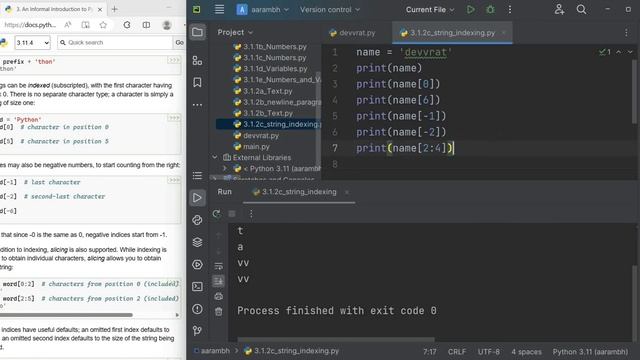Open a new browser tab with plus button
The width and height of the screenshot is (640, 360).
(114, 9)
